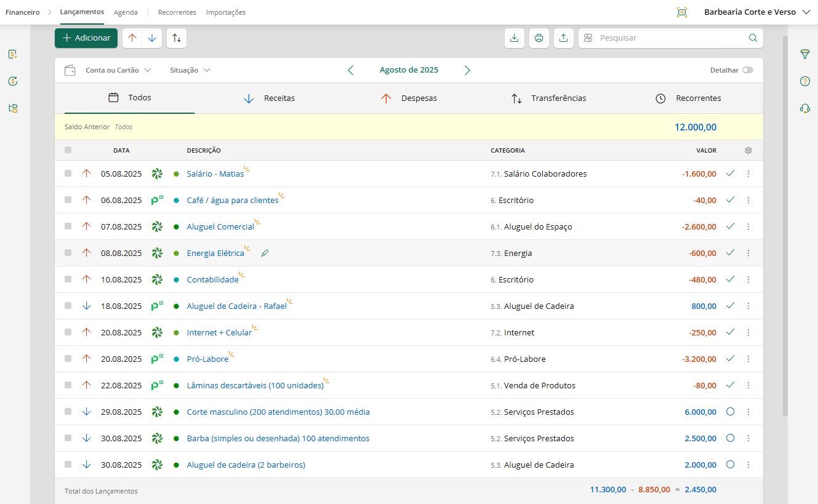This screenshot has height=504, width=818.
Task: Open column settings gear in table header
Action: 748,150
